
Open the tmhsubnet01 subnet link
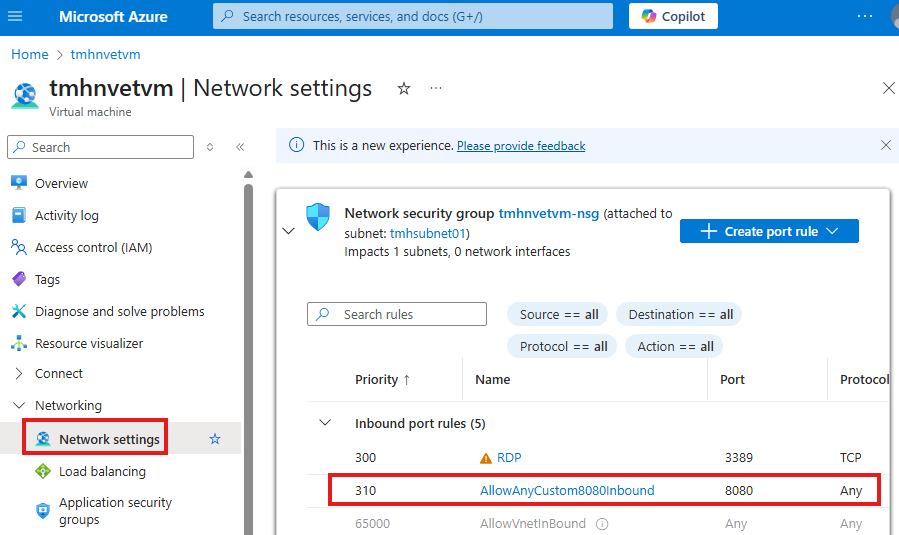(x=428, y=234)
